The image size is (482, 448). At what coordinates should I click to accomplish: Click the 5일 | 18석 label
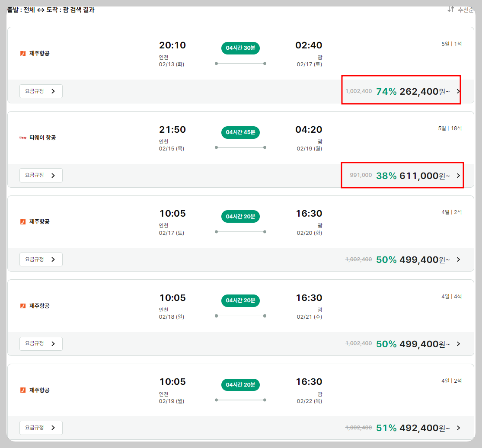click(450, 128)
